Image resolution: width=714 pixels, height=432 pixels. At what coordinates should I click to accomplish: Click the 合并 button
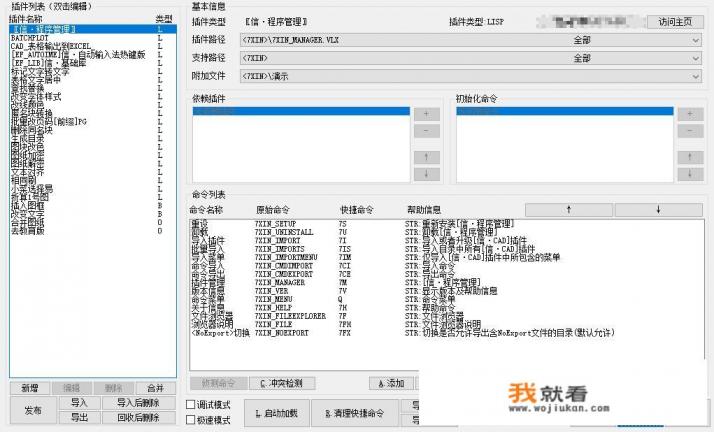click(156, 388)
